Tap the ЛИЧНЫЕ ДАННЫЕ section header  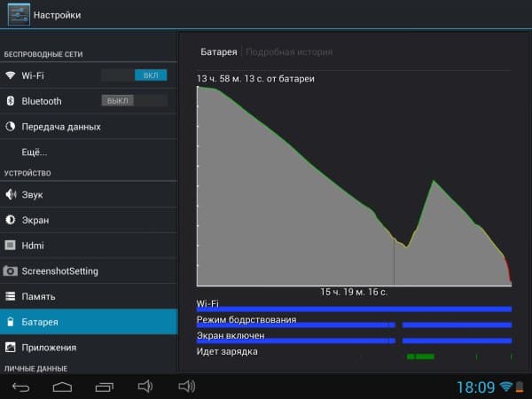[35, 369]
